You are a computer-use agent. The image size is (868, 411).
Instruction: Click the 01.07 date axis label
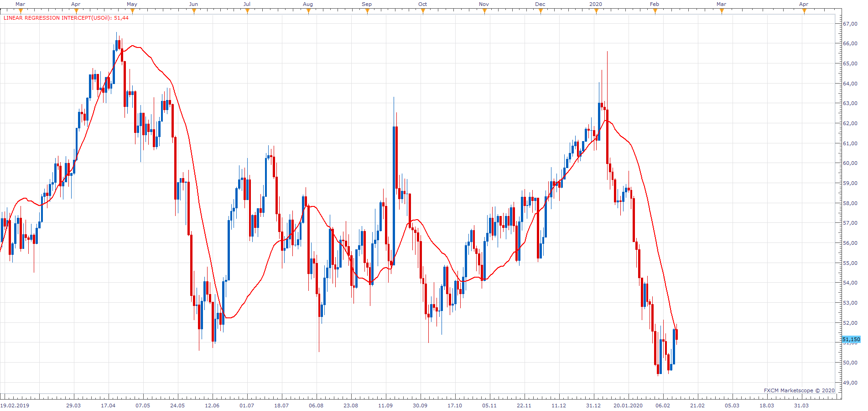tap(247, 406)
